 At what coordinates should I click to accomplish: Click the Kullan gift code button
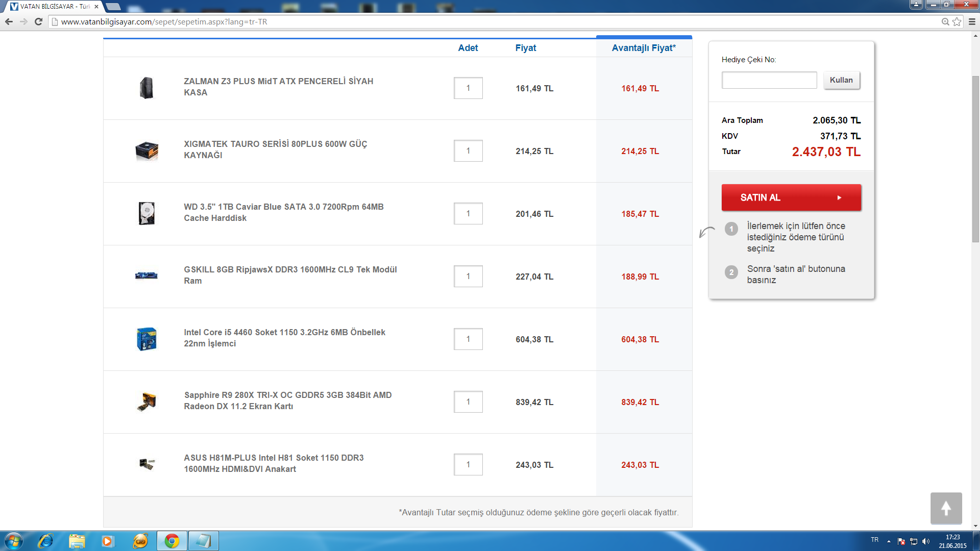tap(841, 80)
